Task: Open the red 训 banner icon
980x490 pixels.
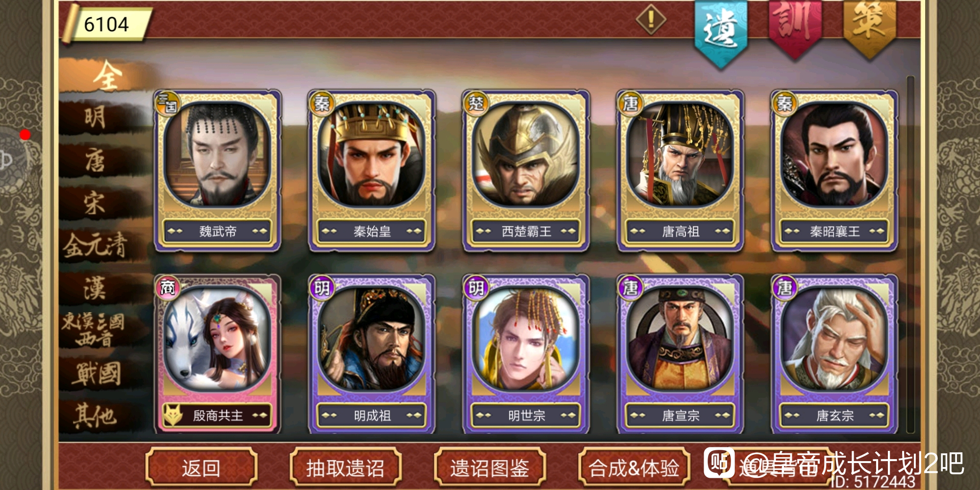Action: [x=795, y=29]
